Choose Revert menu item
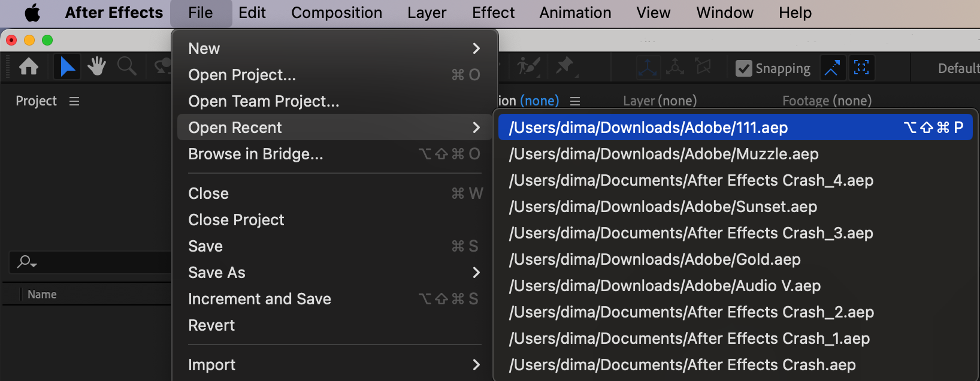The image size is (980, 381). tap(334, 325)
